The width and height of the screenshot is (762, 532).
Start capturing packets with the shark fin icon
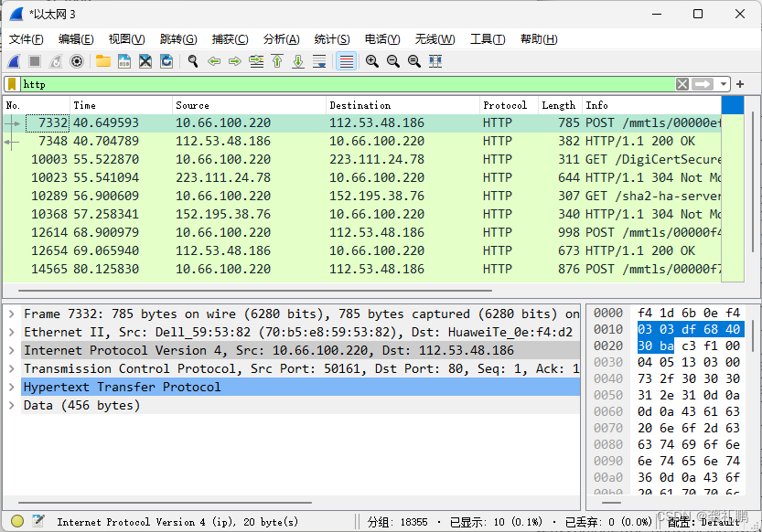[14, 61]
